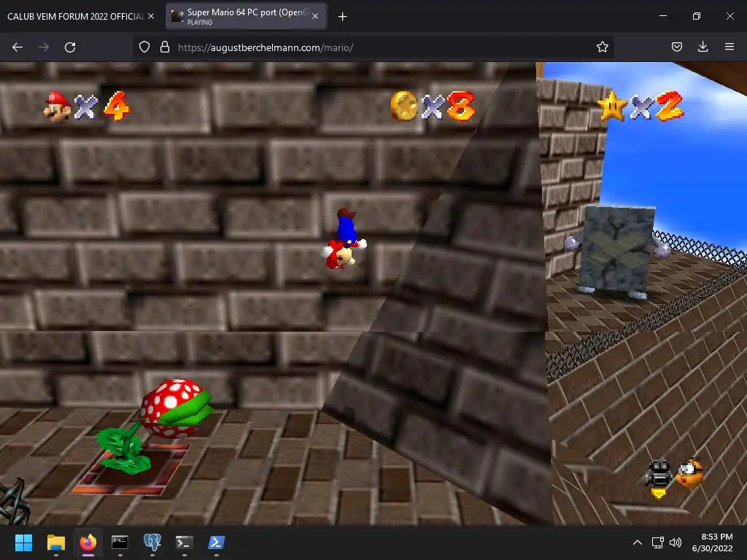
Task: Click the power star counter icon
Action: coord(613,106)
